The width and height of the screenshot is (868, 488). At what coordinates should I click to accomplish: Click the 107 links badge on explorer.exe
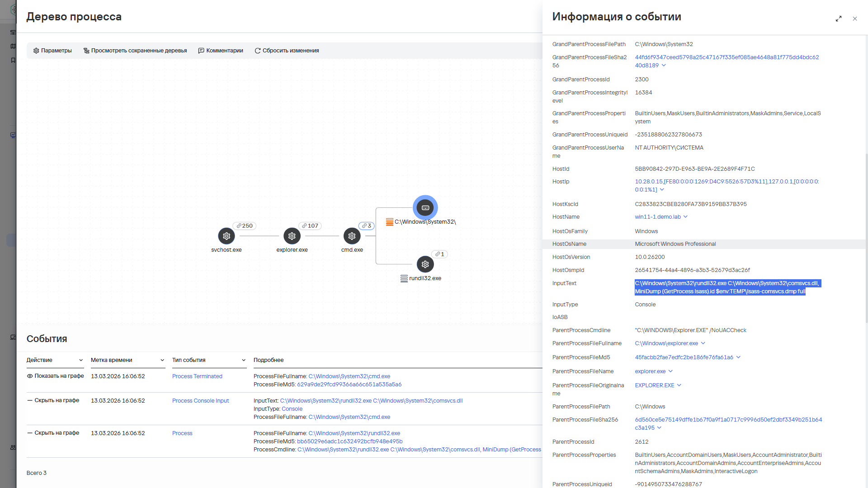click(x=310, y=226)
